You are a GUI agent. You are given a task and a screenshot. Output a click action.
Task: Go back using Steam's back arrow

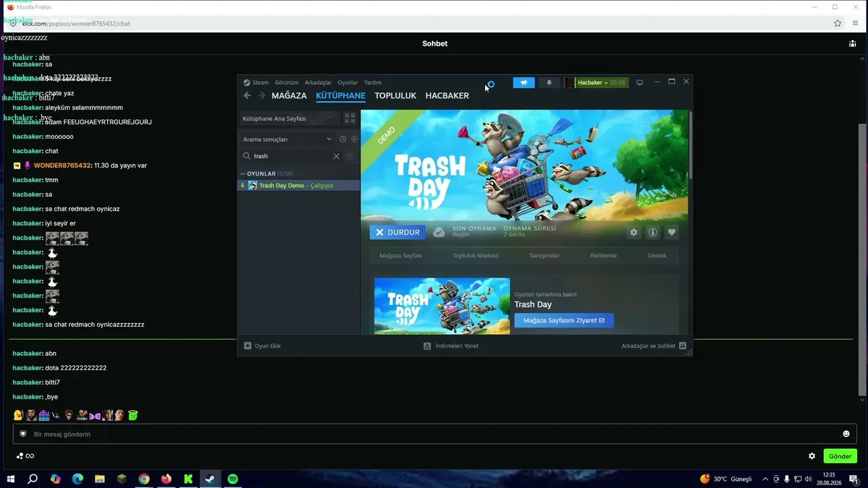pyautogui.click(x=247, y=96)
